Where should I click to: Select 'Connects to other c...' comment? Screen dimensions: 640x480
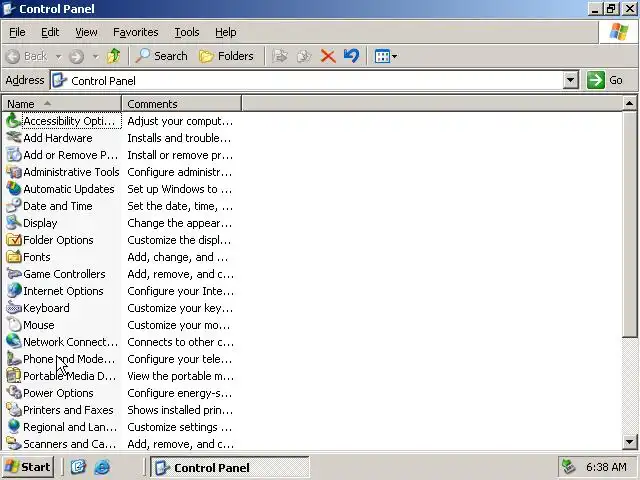(181, 342)
